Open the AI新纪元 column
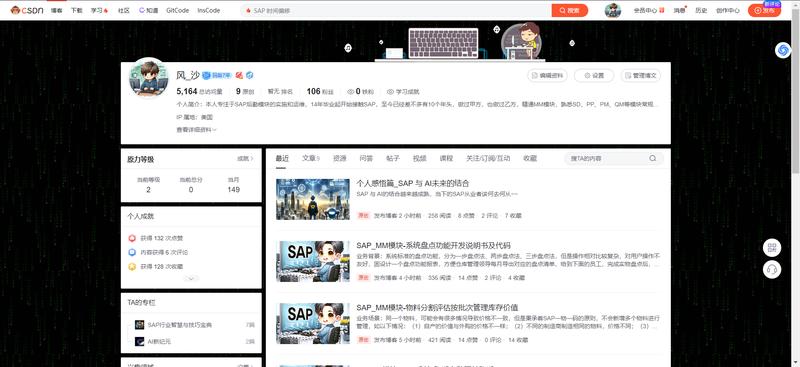This screenshot has width=800, height=367. point(159,341)
